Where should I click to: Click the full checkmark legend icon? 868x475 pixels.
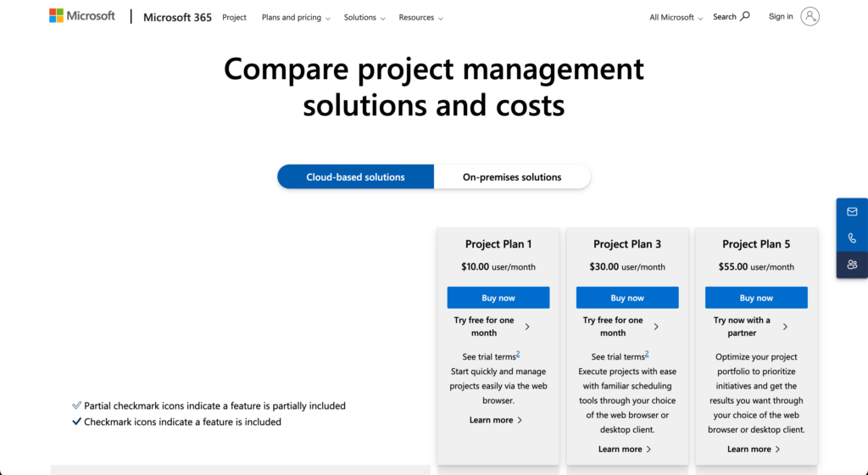point(77,422)
